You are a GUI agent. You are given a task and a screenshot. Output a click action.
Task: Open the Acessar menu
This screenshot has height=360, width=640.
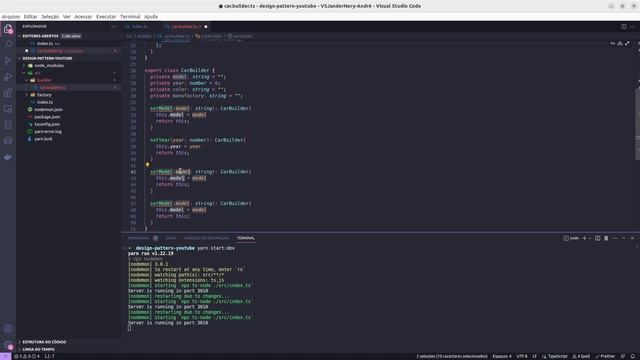point(83,17)
